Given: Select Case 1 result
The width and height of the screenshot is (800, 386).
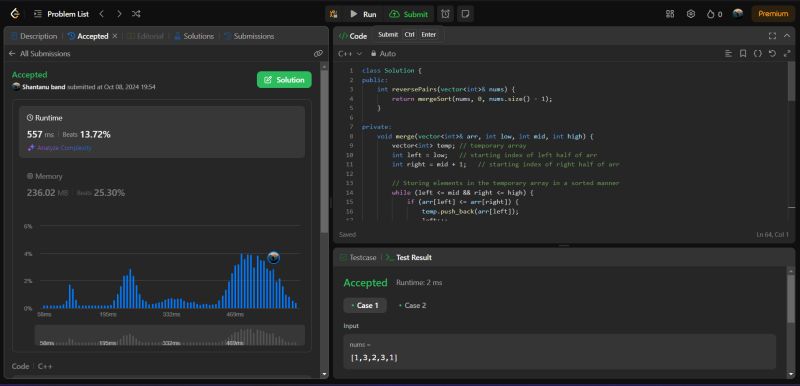Looking at the screenshot, I should (365, 305).
